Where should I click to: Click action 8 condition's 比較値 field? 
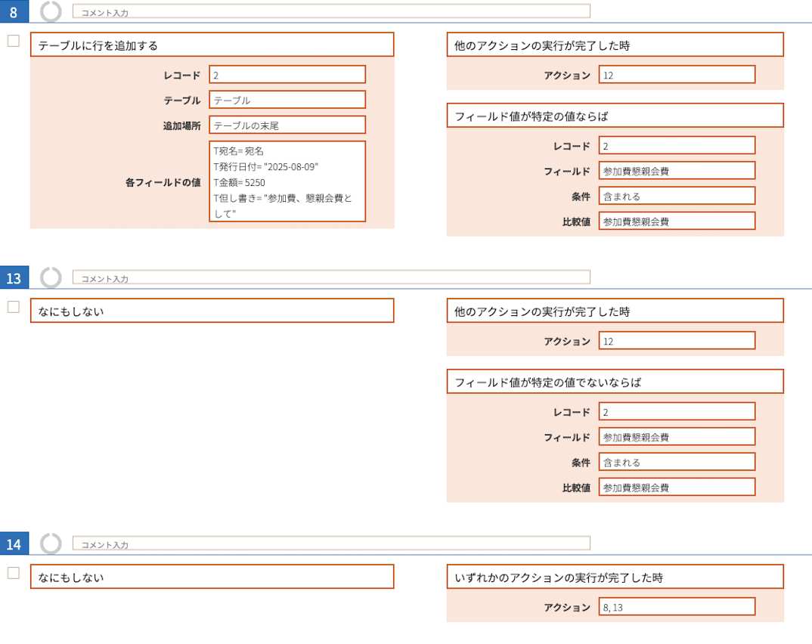point(677,221)
